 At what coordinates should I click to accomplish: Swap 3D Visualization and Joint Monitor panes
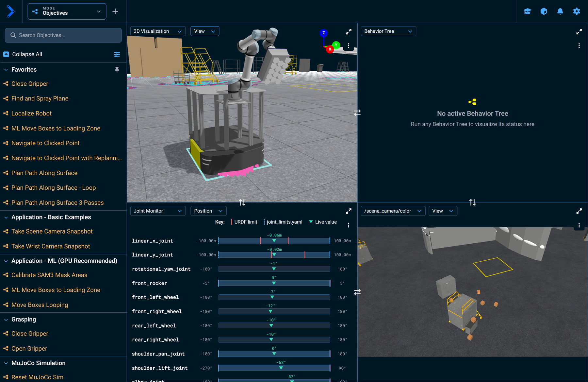point(242,202)
